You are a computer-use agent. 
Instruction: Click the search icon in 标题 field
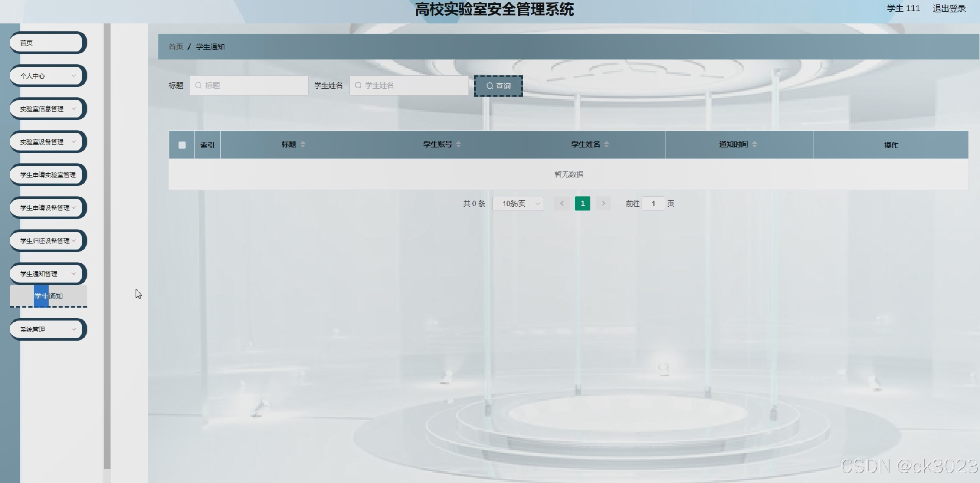click(x=198, y=85)
